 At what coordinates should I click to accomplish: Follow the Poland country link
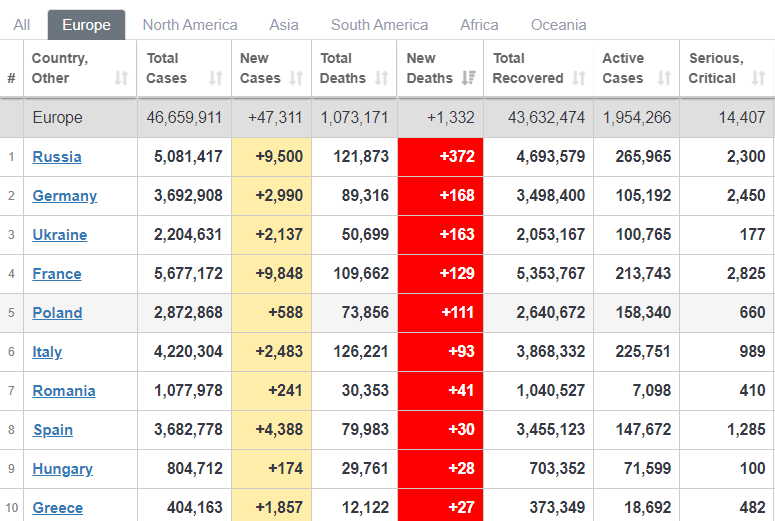[57, 313]
